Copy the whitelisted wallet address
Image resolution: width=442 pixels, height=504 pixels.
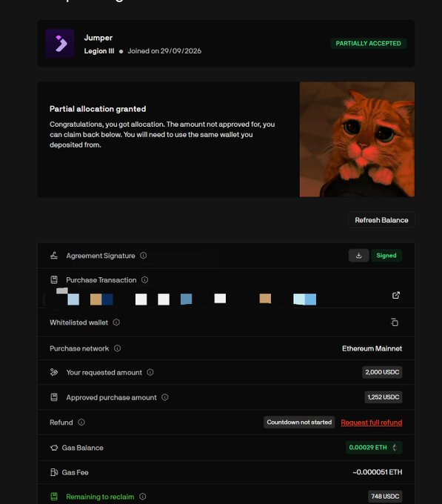point(395,322)
